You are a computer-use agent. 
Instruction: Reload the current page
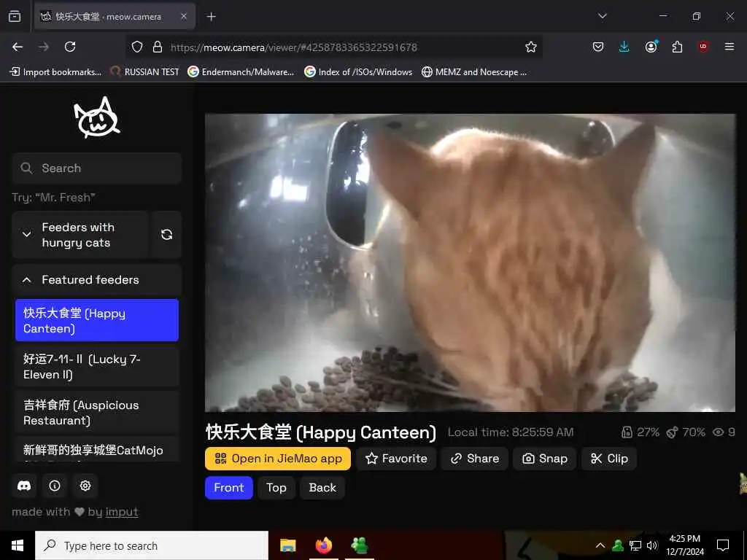70,47
